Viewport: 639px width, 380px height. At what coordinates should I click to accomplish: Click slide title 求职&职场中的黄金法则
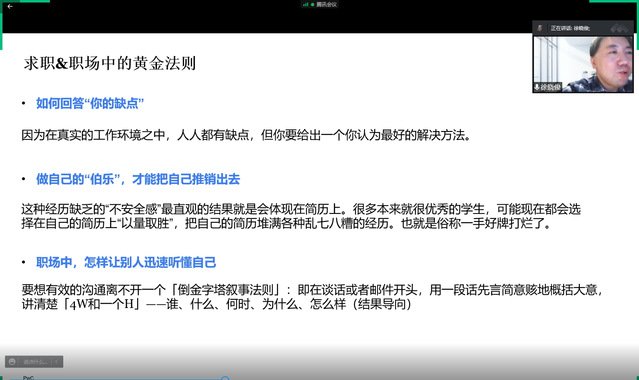click(x=110, y=63)
